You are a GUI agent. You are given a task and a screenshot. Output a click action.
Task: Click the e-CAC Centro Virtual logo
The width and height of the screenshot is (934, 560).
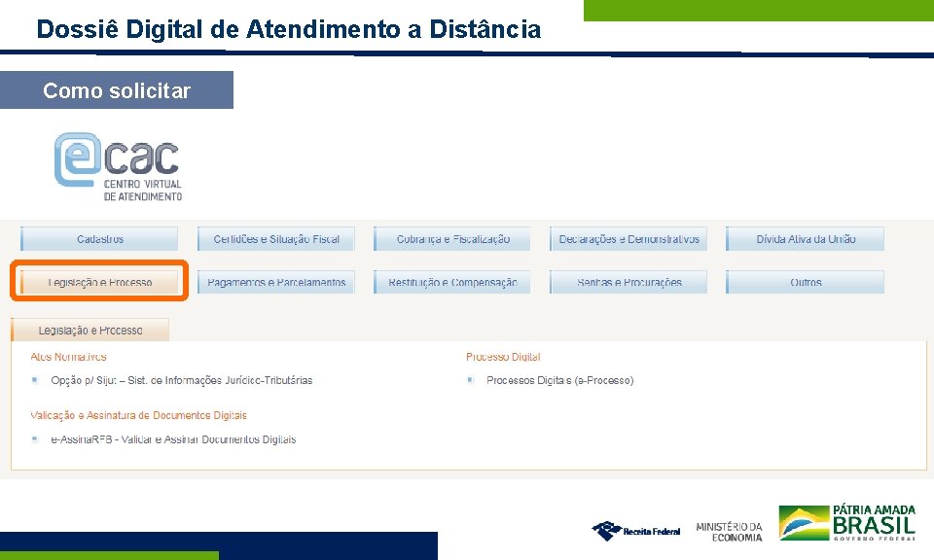[x=118, y=167]
